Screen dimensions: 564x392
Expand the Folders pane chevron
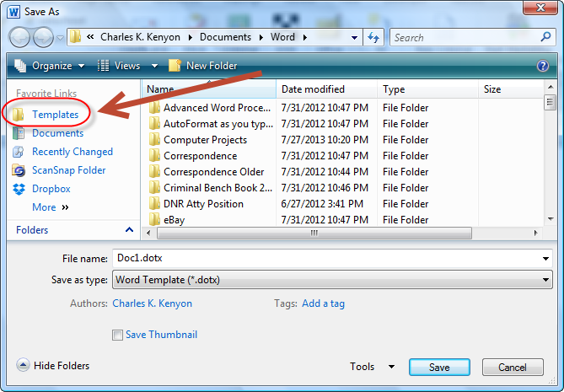click(130, 230)
